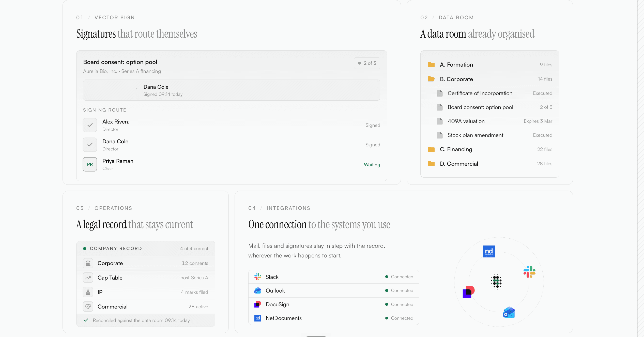Click the Slack logo in the orbit diagram
This screenshot has width=644, height=337.
click(x=529, y=272)
